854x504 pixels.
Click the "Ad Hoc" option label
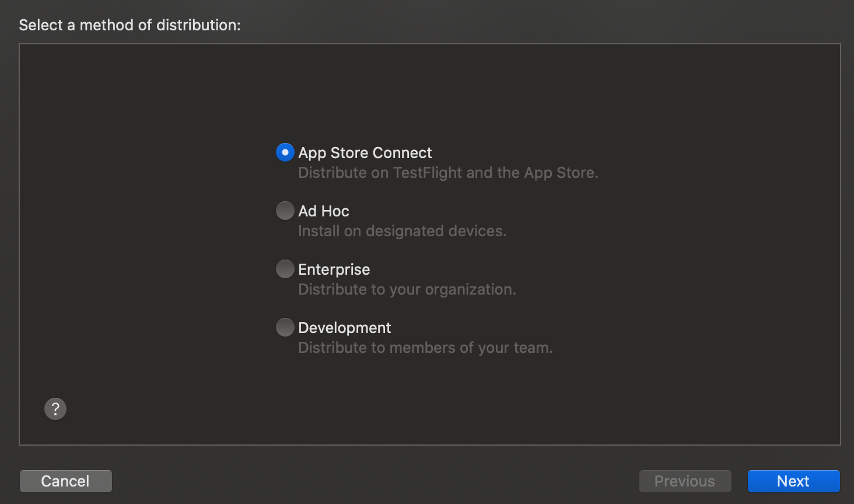pyautogui.click(x=324, y=211)
